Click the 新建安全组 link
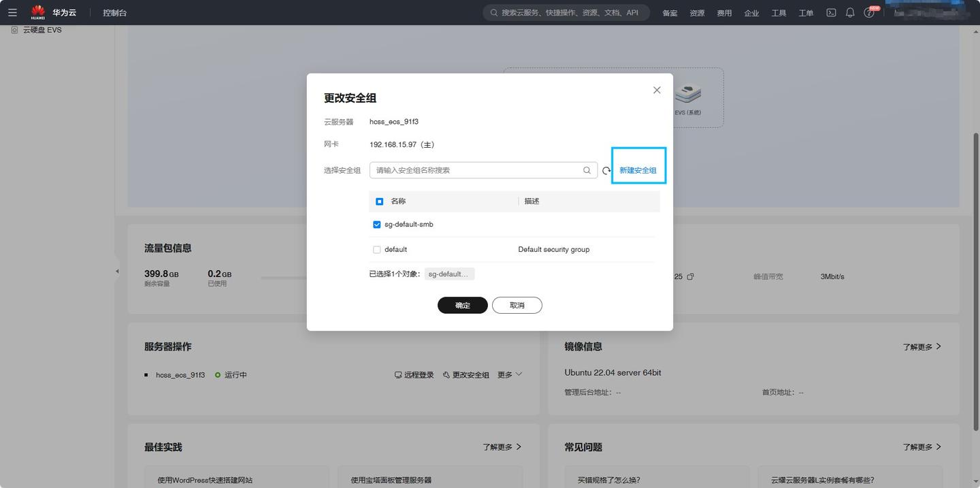 638,170
